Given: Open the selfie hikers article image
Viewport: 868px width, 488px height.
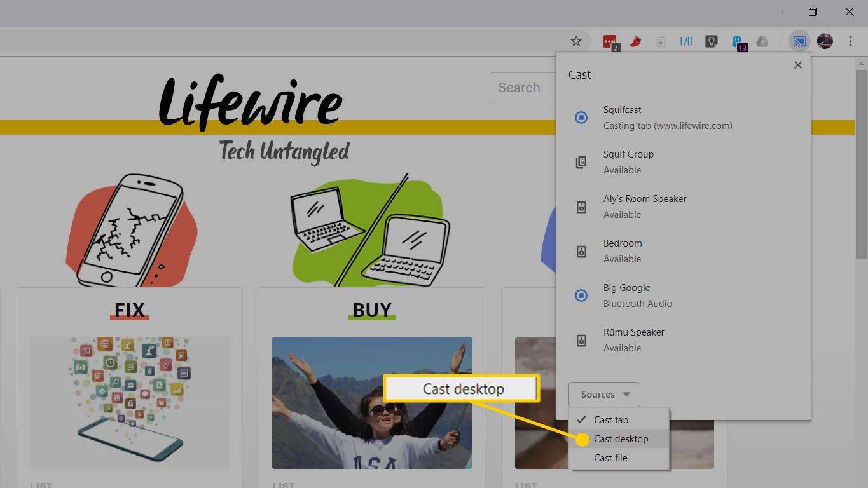Looking at the screenshot, I should point(372,403).
